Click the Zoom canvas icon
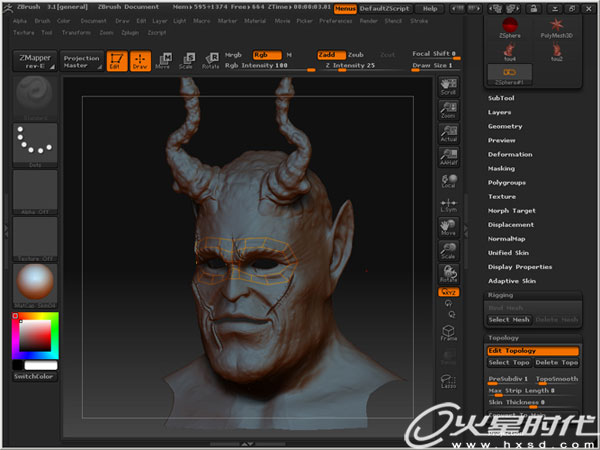600x450 pixels. pos(448,110)
